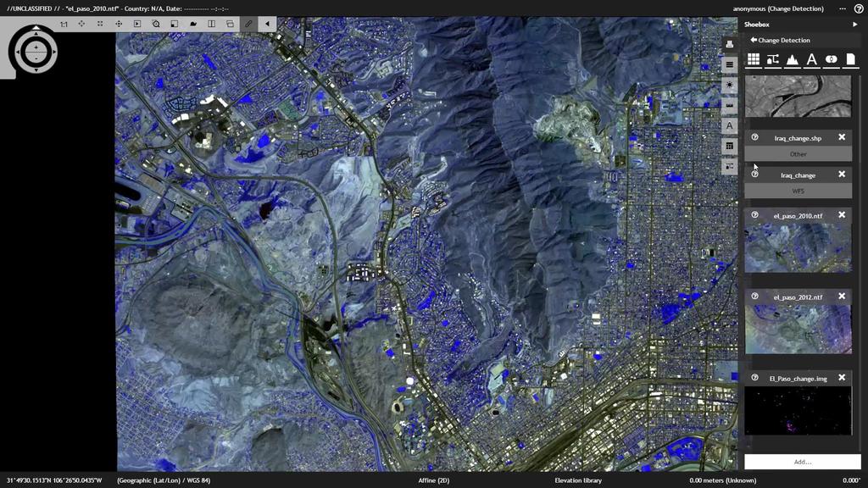Open the measure ruler icon on side strip
The width and height of the screenshot is (868, 488).
(730, 105)
